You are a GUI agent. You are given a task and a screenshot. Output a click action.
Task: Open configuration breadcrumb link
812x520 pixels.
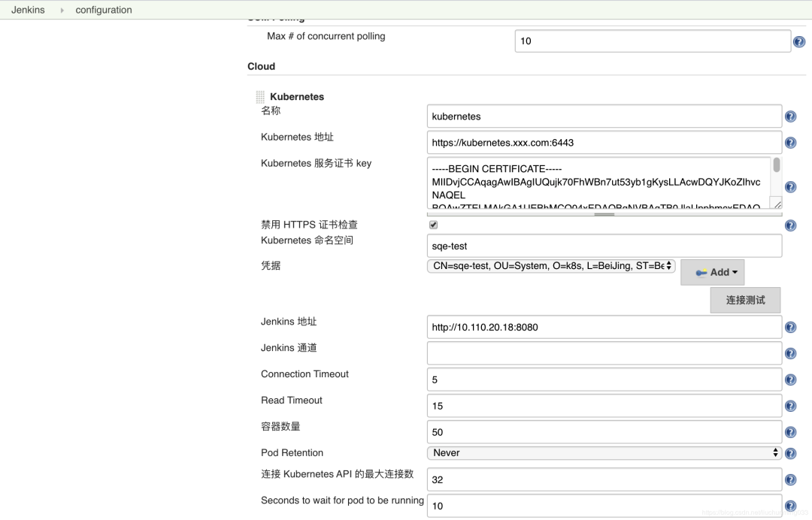[104, 10]
